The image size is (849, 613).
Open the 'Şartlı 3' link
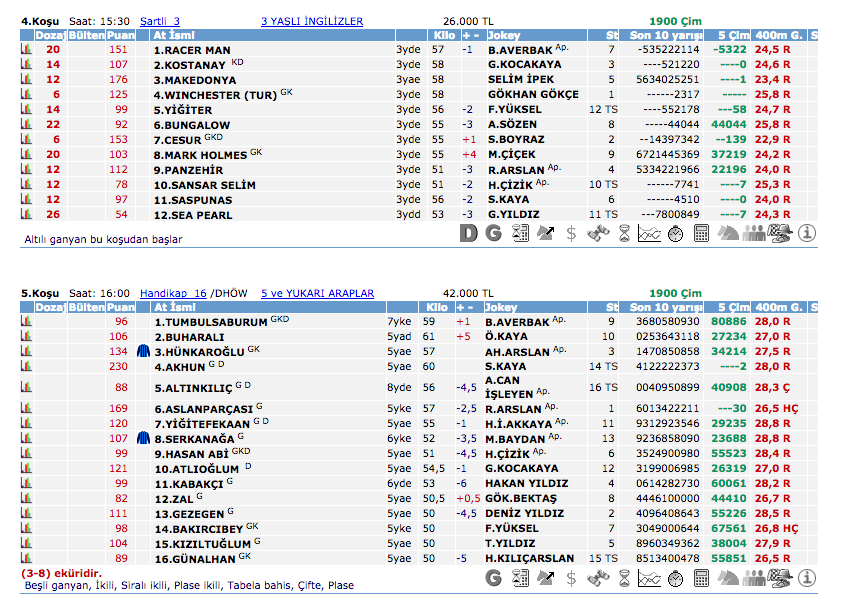coord(160,21)
